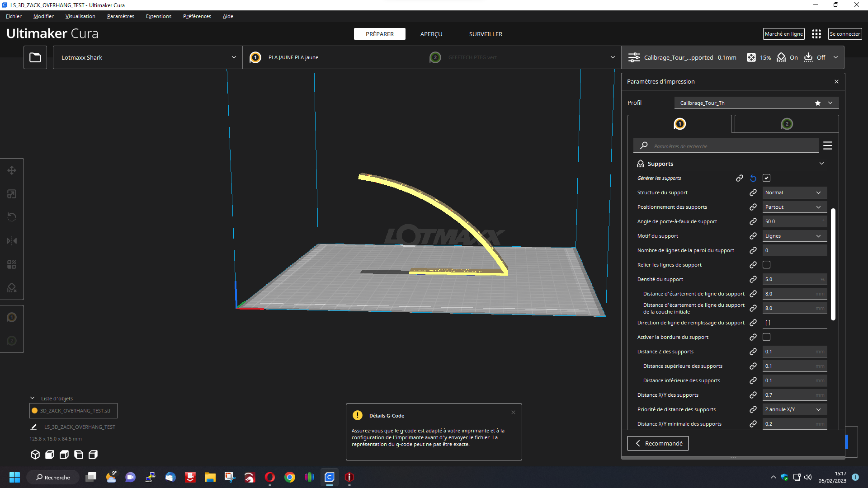Switch to 3D perspective view cube icon
This screenshot has height=488, width=868.
pos(35,455)
